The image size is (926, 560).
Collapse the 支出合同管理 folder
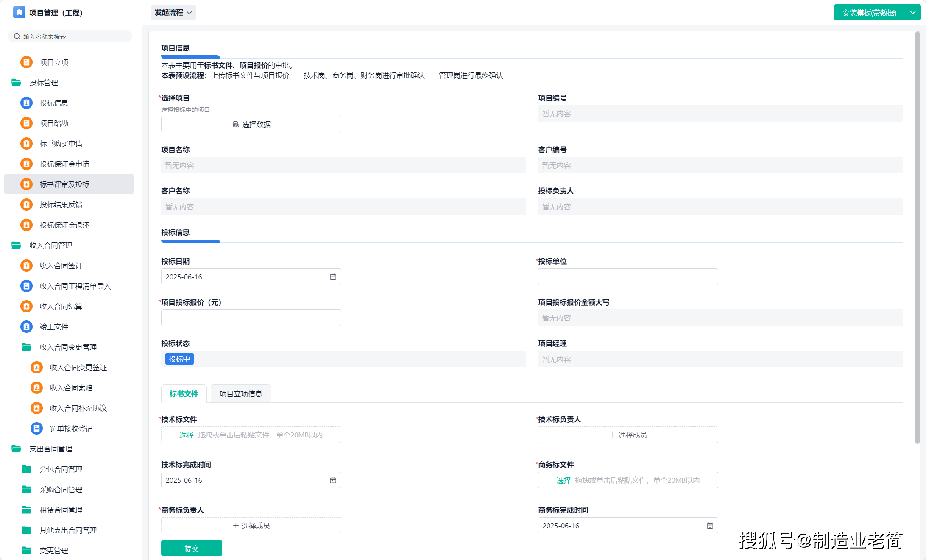click(16, 449)
